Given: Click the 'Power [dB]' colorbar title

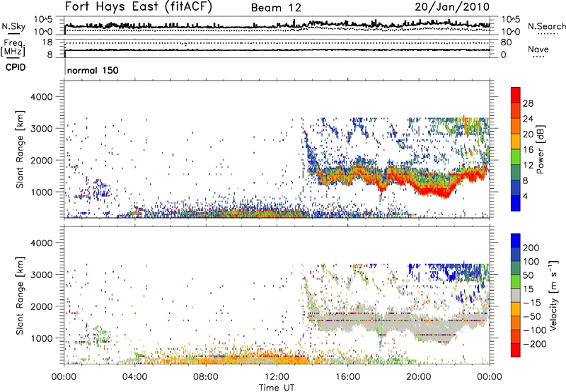Looking at the screenshot, I should pyautogui.click(x=540, y=149).
